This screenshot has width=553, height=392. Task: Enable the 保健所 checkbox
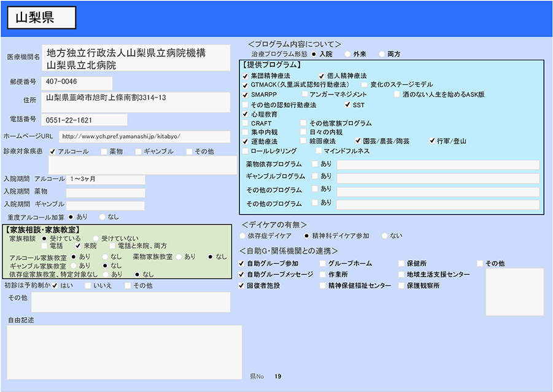point(401,264)
